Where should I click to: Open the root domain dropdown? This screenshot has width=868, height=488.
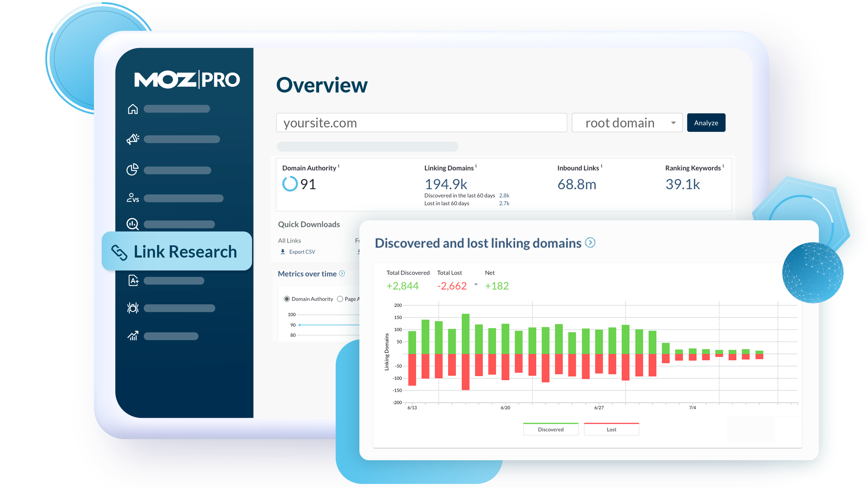tap(627, 123)
